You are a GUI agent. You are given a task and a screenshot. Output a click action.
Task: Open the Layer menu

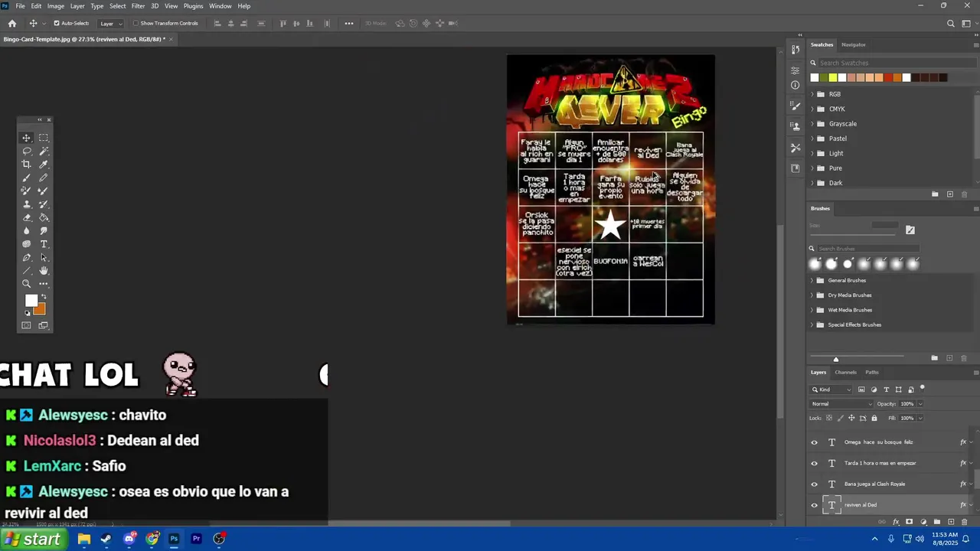(x=77, y=6)
